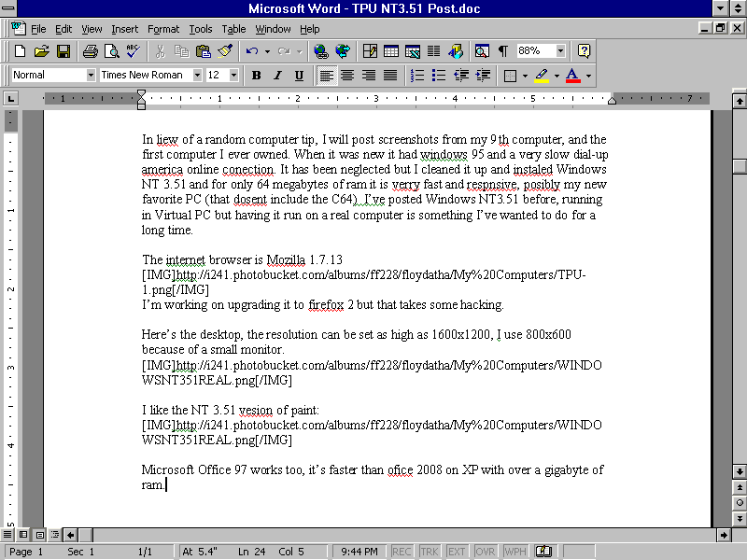
Task: Open the 88% zoom dropdown
Action: tap(560, 51)
